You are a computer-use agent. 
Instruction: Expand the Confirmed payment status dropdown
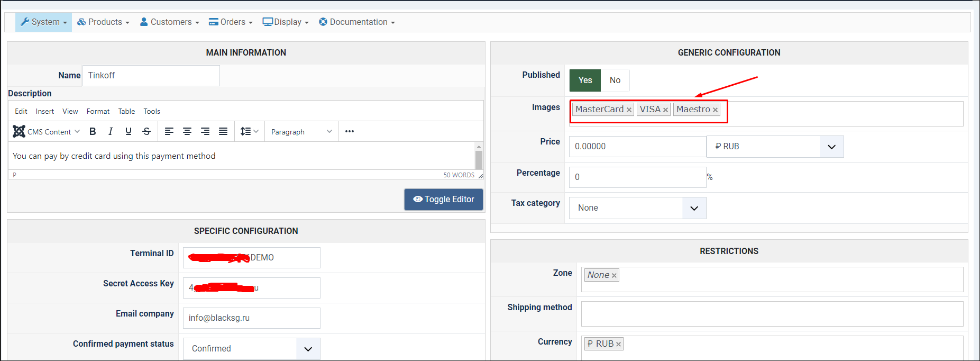click(251, 349)
